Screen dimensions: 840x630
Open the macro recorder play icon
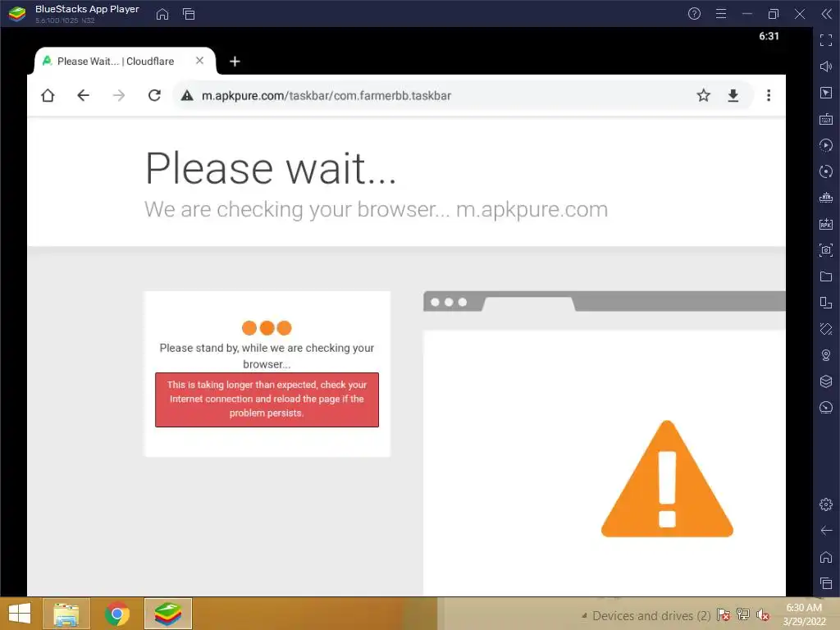826,145
